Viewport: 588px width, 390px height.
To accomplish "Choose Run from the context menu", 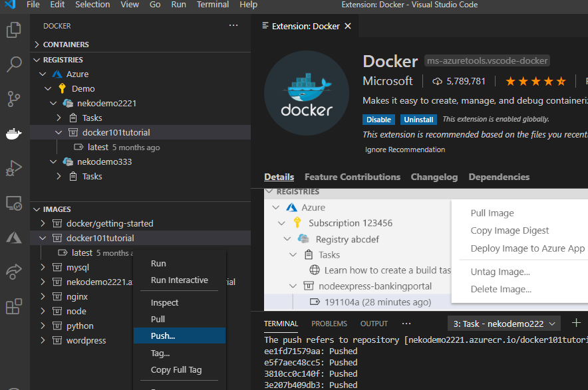I will click(x=180, y=263).
